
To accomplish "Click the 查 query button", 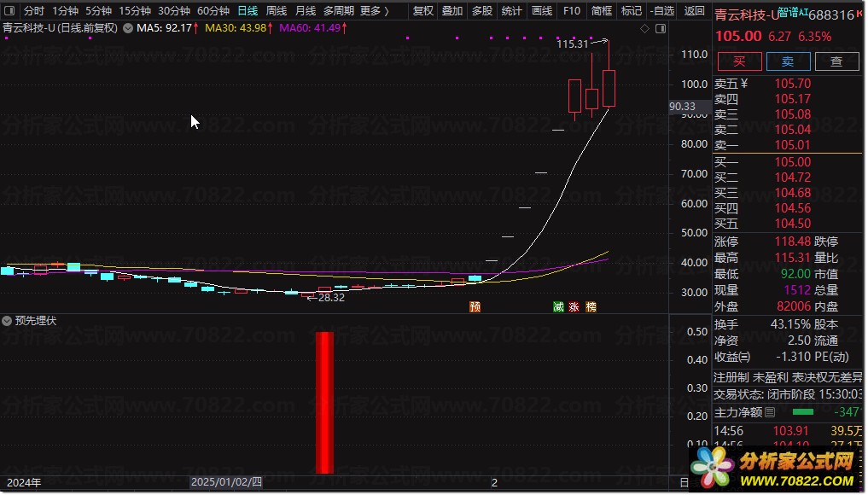I will (x=836, y=61).
